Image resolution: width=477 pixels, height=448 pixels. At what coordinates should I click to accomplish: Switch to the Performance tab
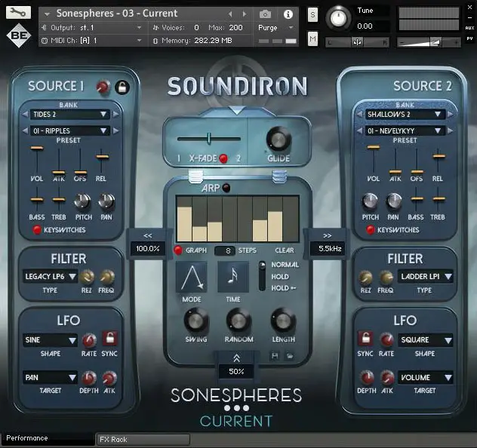48,439
